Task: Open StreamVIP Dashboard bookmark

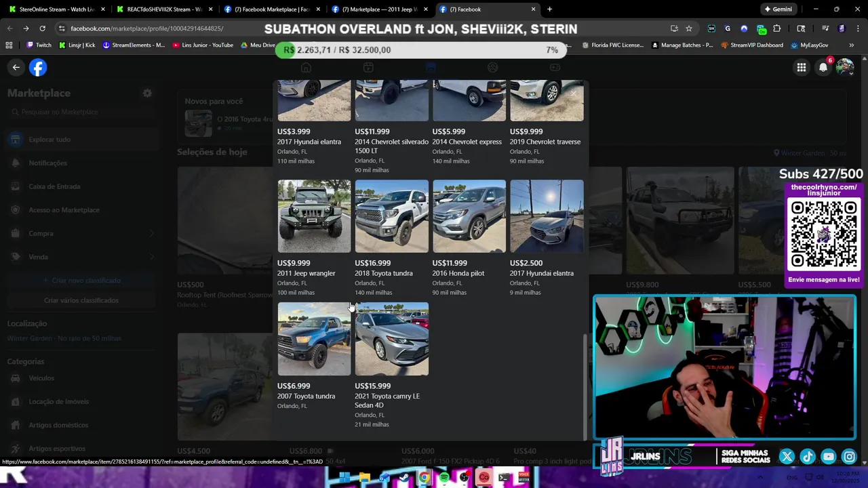Action: 751,45
